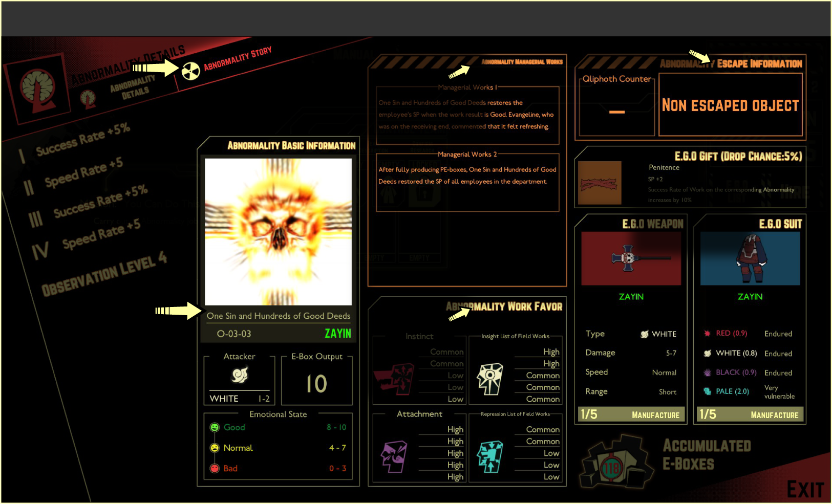This screenshot has width=832, height=504.
Task: Click the PALE resistance icon
Action: [x=707, y=391]
